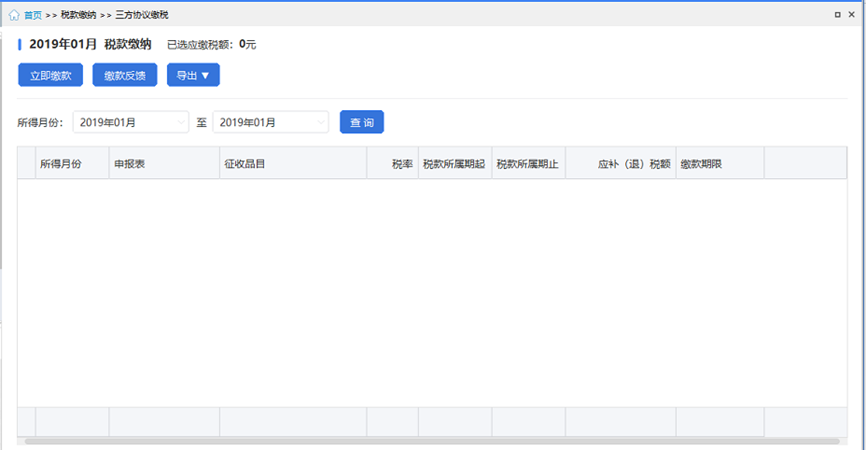Sort by the 缴款期限 column header
This screenshot has height=450, width=866.
coord(702,163)
